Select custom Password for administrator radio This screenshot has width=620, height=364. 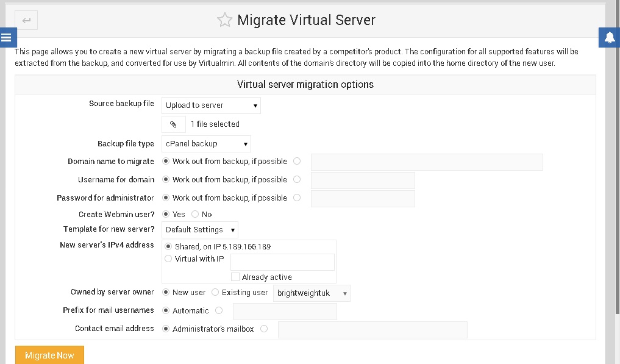tap(297, 198)
